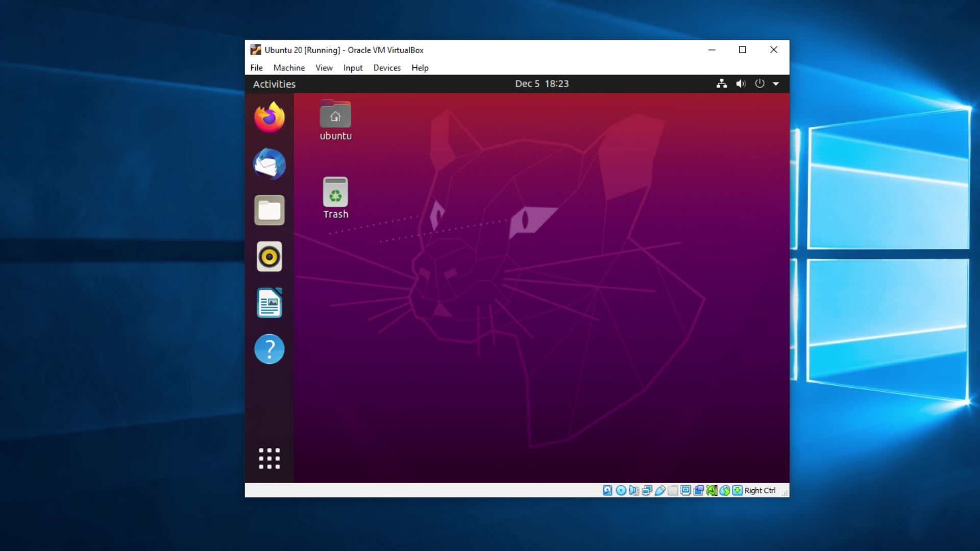Open Rhythmbox music player
The image size is (980, 551).
[x=268, y=256]
